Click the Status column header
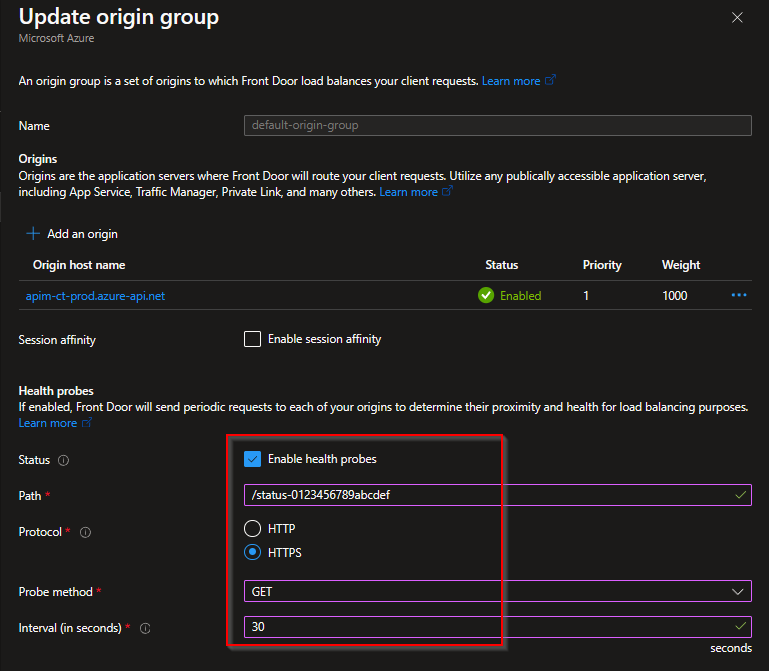Viewport: 769px width, 671px height. pos(501,265)
